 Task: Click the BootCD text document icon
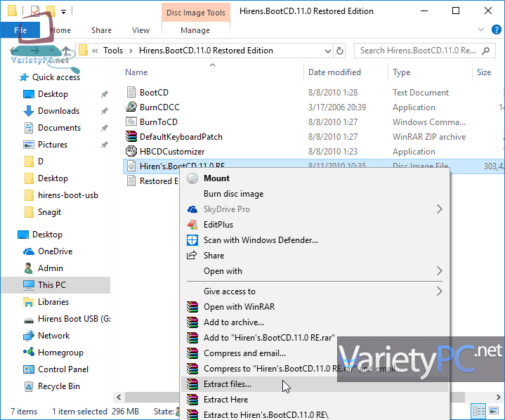[x=131, y=92]
